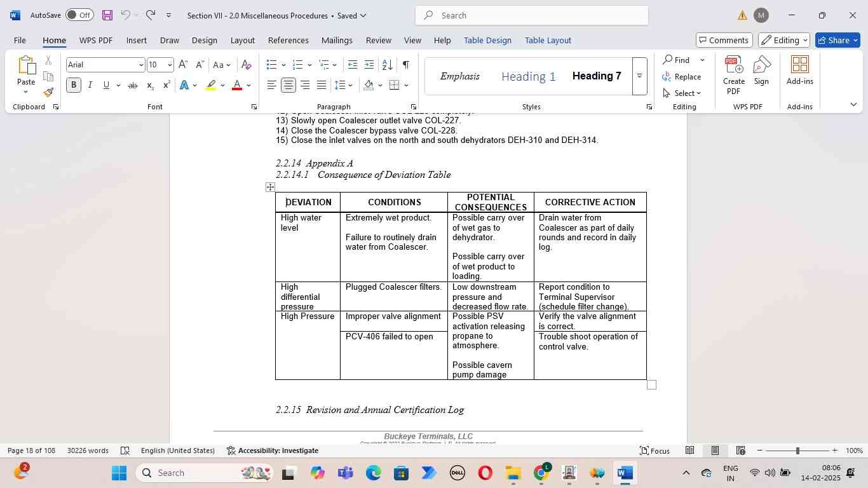Decrease paragraph indent
The width and height of the screenshot is (868, 488).
coord(353,65)
